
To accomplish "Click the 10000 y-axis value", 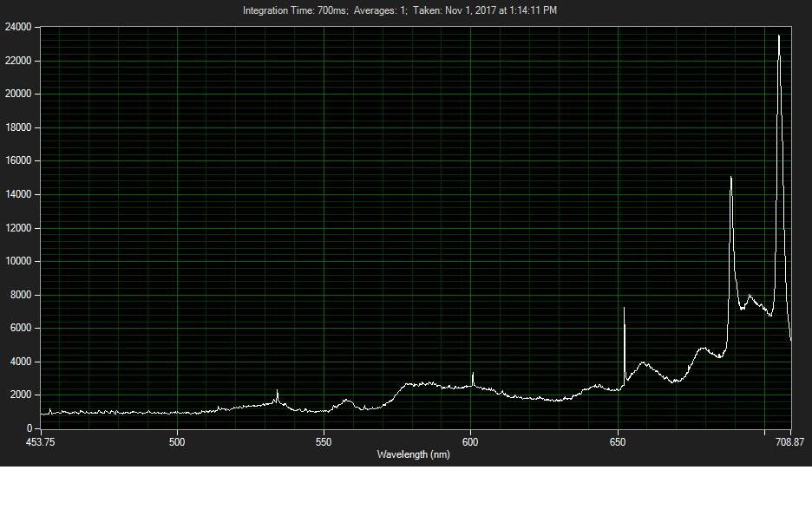I will [x=18, y=261].
